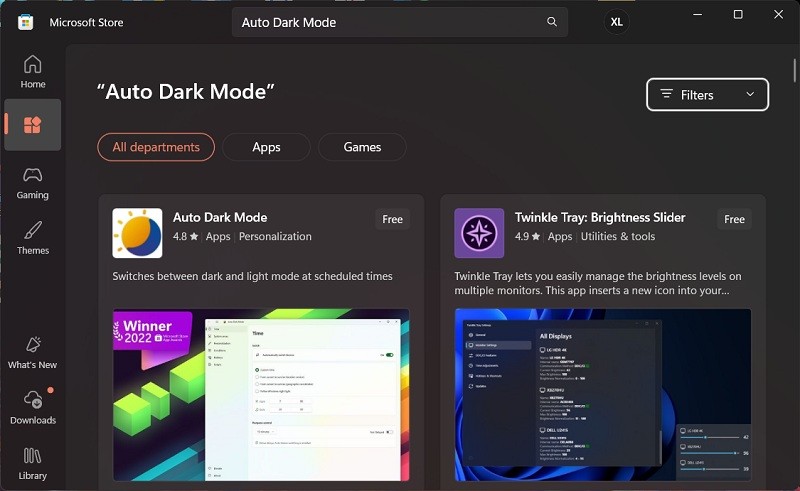The image size is (800, 491).
Task: Click the Auto Dark Mode description text
Action: click(x=253, y=276)
